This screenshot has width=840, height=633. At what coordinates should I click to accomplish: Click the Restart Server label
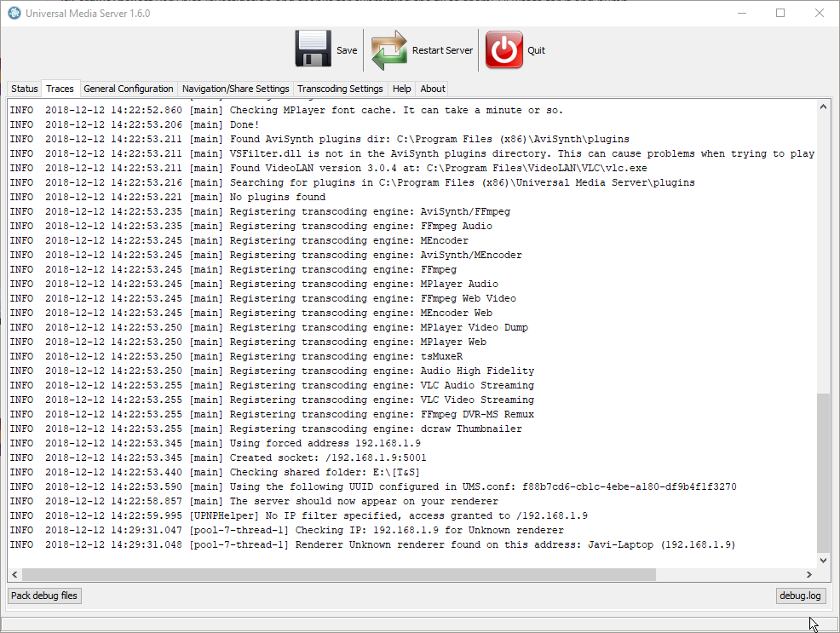pos(442,50)
